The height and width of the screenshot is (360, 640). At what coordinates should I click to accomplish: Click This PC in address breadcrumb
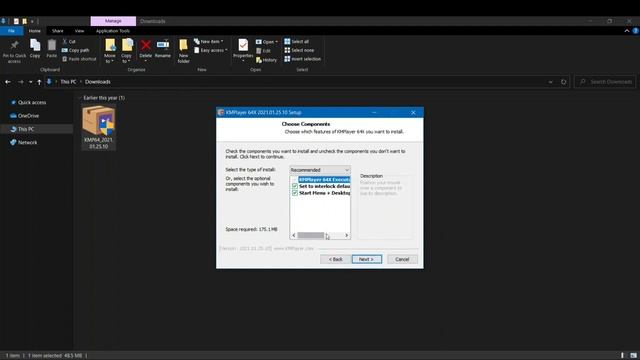(68, 82)
